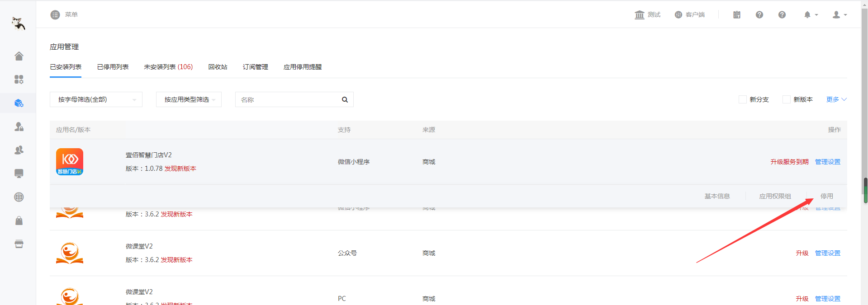868x305 pixels.
Task: Open the modules-settings grid icon in the sidebar
Action: 19,80
